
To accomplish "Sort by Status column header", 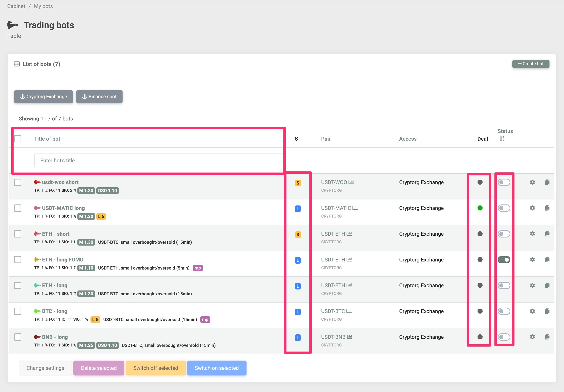I will [505, 131].
